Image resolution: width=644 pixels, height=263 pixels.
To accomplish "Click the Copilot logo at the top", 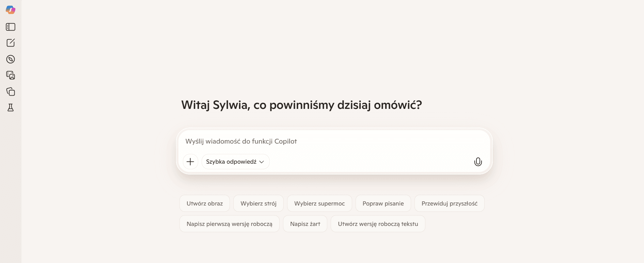I will tap(11, 10).
